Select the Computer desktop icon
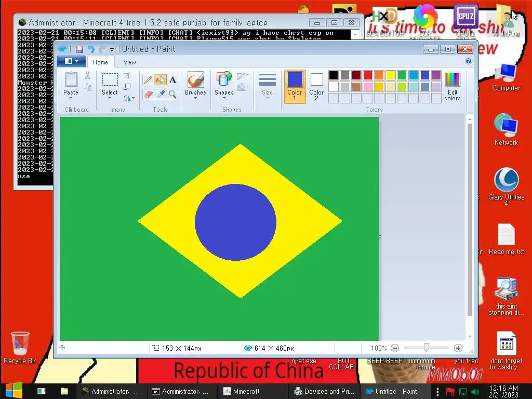 click(x=506, y=77)
